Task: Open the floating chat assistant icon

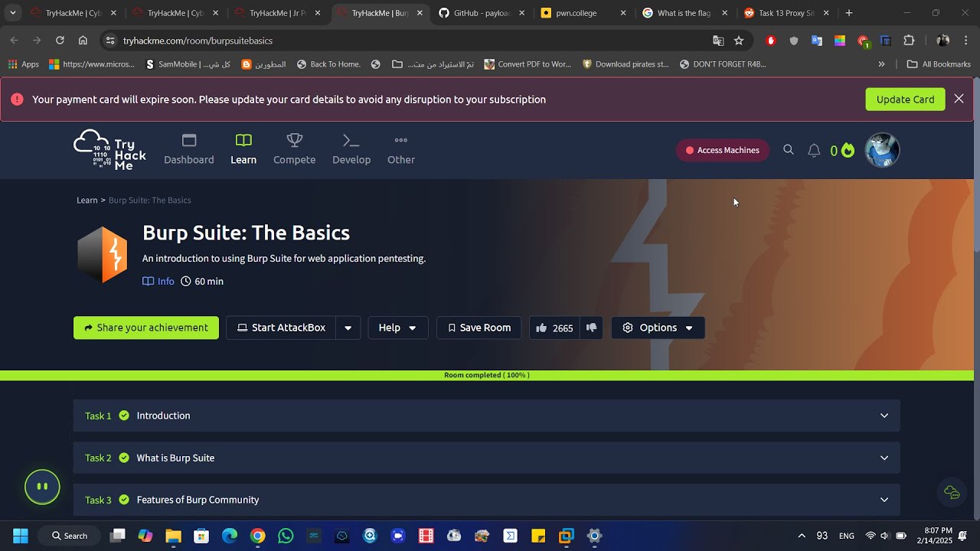Action: (x=952, y=492)
